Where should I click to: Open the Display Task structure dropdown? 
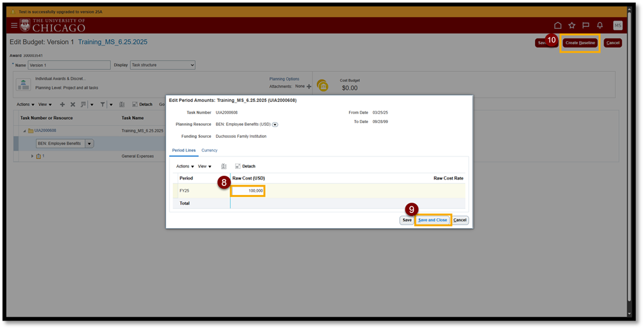pyautogui.click(x=162, y=65)
